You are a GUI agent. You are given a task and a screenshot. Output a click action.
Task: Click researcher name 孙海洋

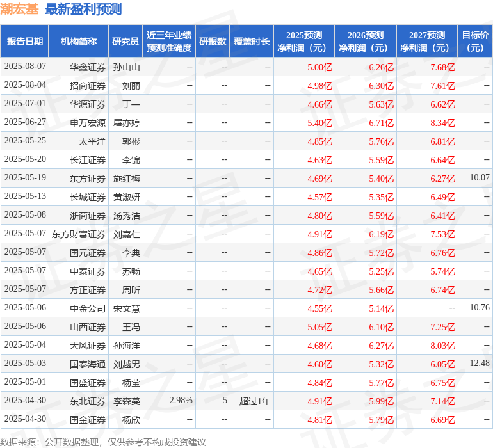click(126, 346)
